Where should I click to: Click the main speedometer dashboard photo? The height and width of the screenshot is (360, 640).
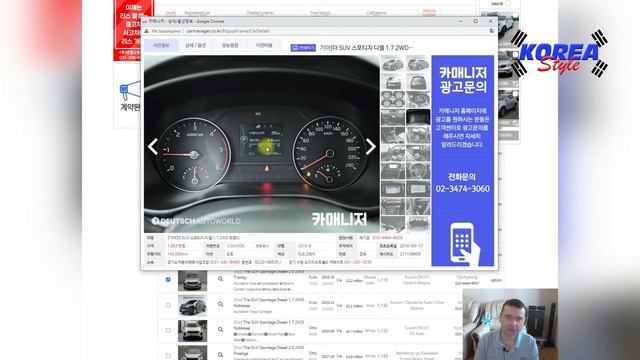point(262,144)
